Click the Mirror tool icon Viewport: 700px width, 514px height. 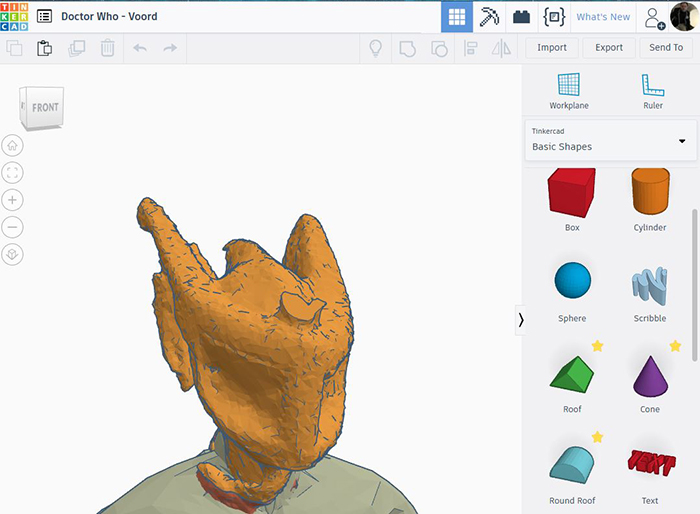501,48
